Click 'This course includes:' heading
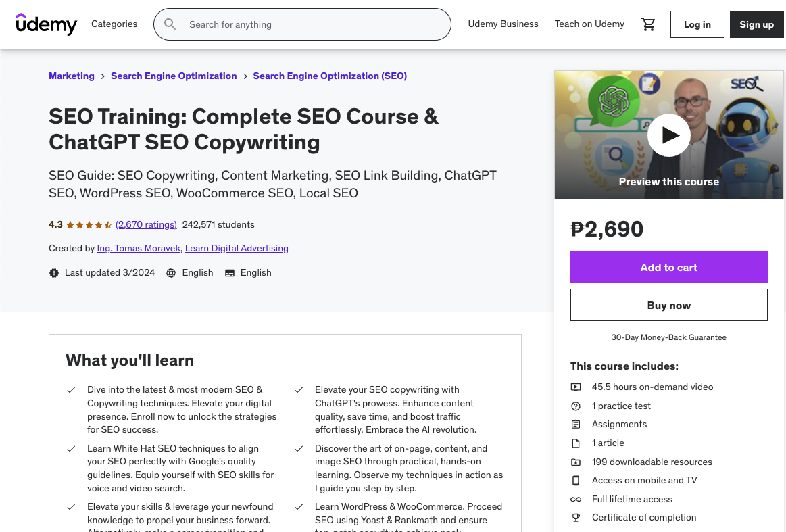This screenshot has height=532, width=786. click(624, 366)
